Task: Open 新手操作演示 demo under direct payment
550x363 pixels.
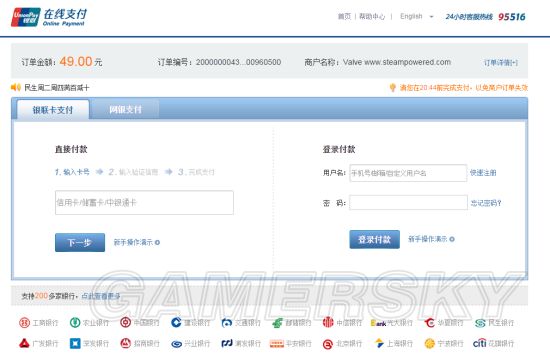Action: pos(137,242)
